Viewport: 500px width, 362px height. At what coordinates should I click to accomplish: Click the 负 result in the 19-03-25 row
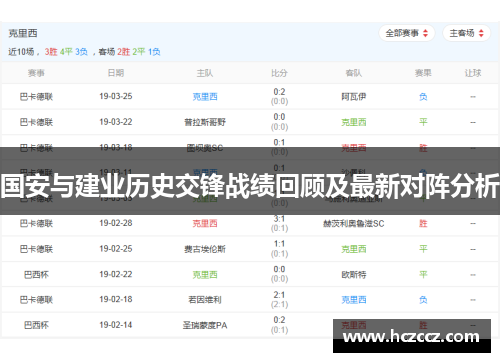point(423,97)
